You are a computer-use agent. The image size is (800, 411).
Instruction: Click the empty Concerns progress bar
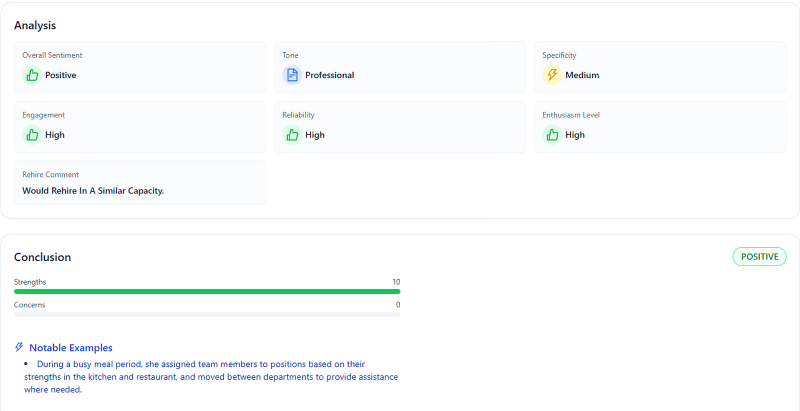tap(207, 314)
